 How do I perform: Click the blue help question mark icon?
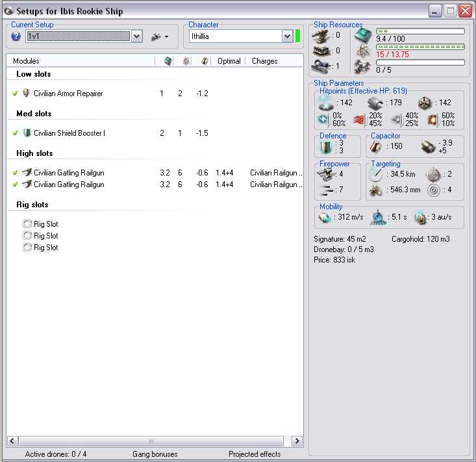(x=16, y=37)
